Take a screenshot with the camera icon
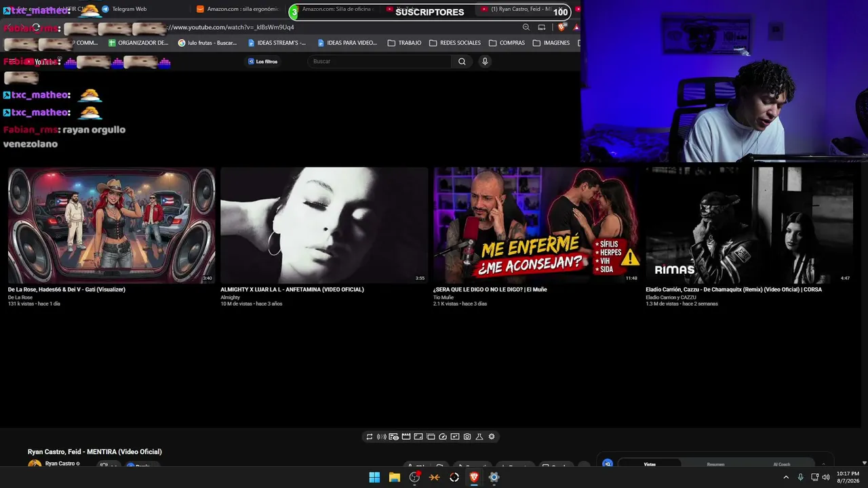868x488 pixels. (x=467, y=437)
